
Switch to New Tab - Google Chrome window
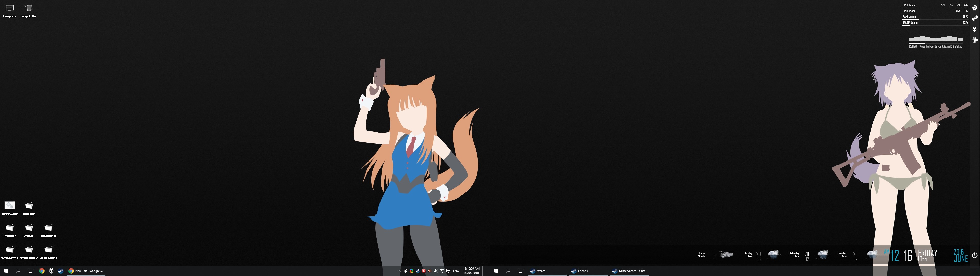[85, 271]
